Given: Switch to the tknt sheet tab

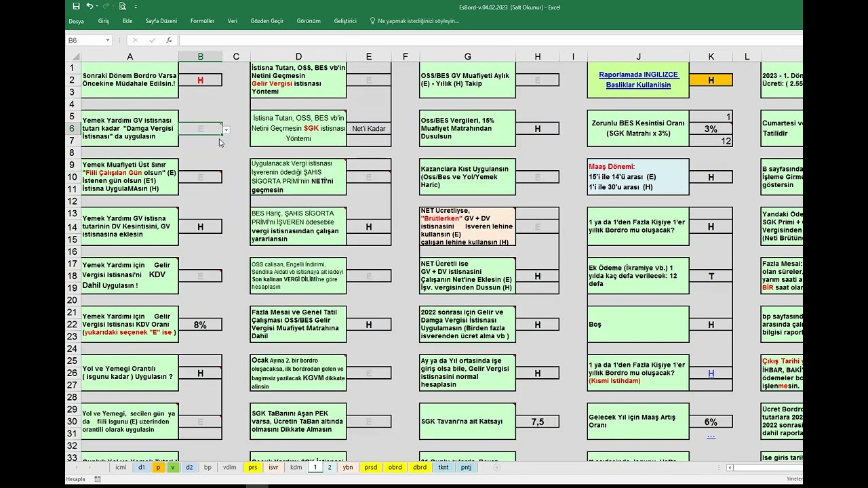Looking at the screenshot, I should click(x=443, y=467).
